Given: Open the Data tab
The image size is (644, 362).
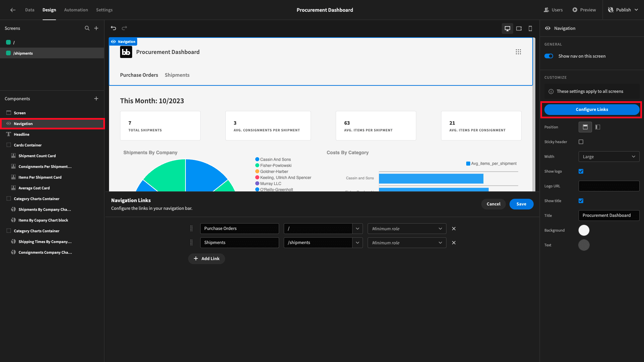Looking at the screenshot, I should pos(30,10).
